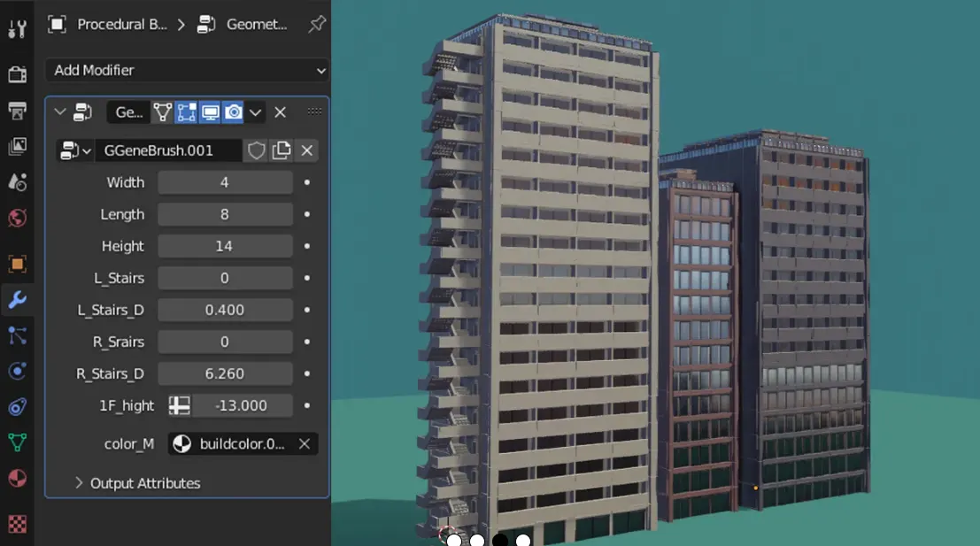Expand the Output Attributes section
This screenshot has width=980, height=546.
[x=144, y=483]
